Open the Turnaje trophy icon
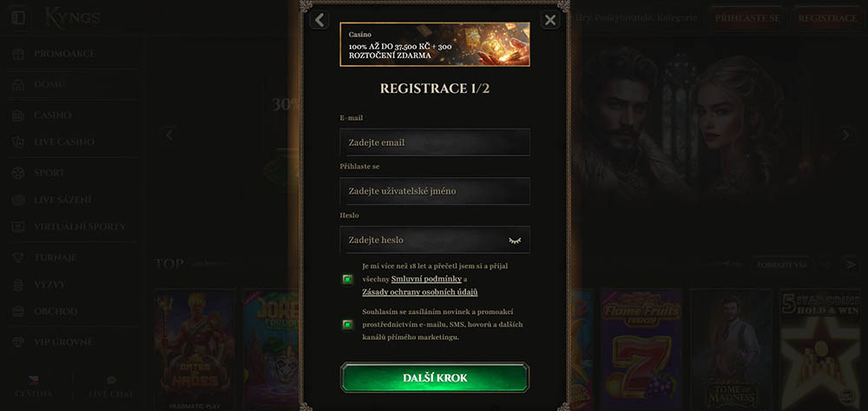Viewport: 868px width, 411px height. (18, 257)
